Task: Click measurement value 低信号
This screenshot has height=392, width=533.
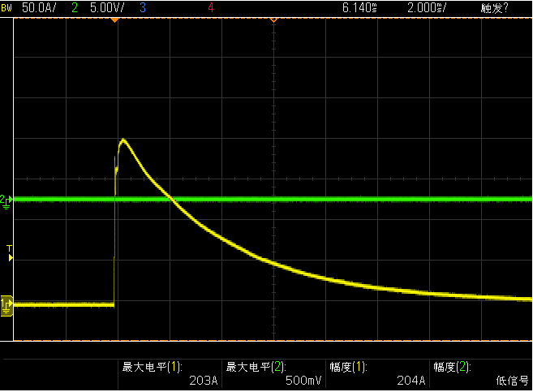Action: click(x=512, y=381)
